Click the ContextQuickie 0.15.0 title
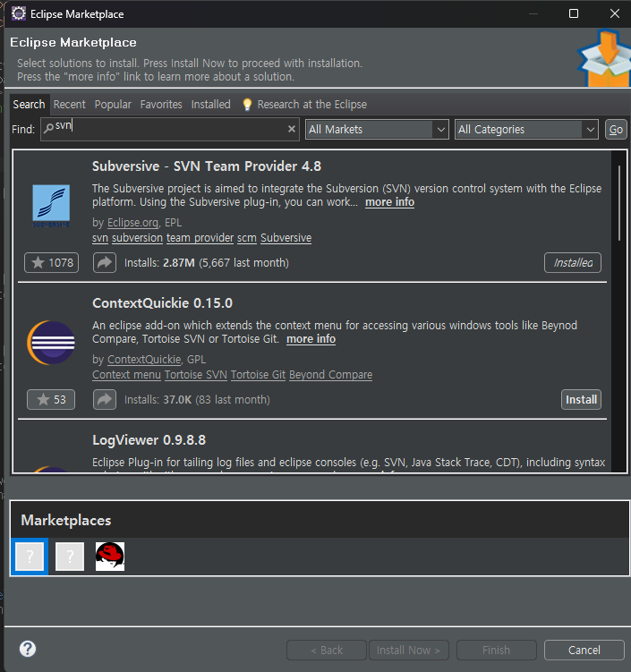 tap(163, 303)
